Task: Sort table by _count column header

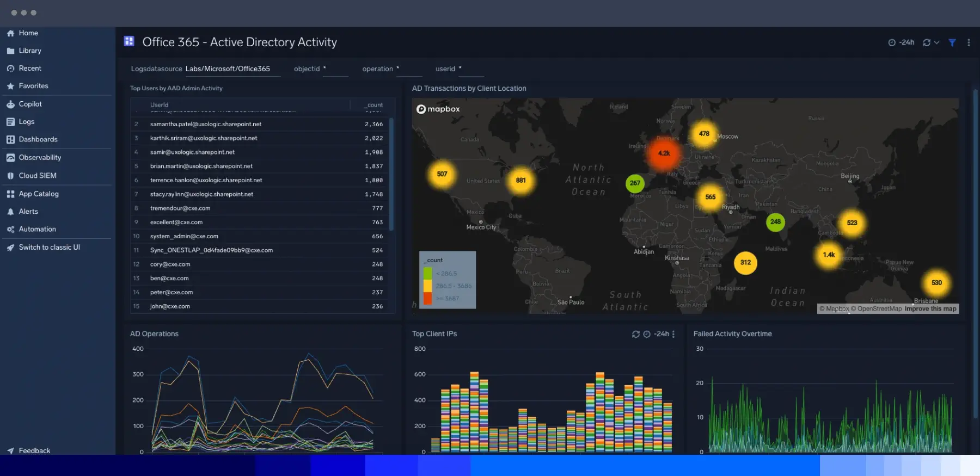Action: pyautogui.click(x=374, y=105)
